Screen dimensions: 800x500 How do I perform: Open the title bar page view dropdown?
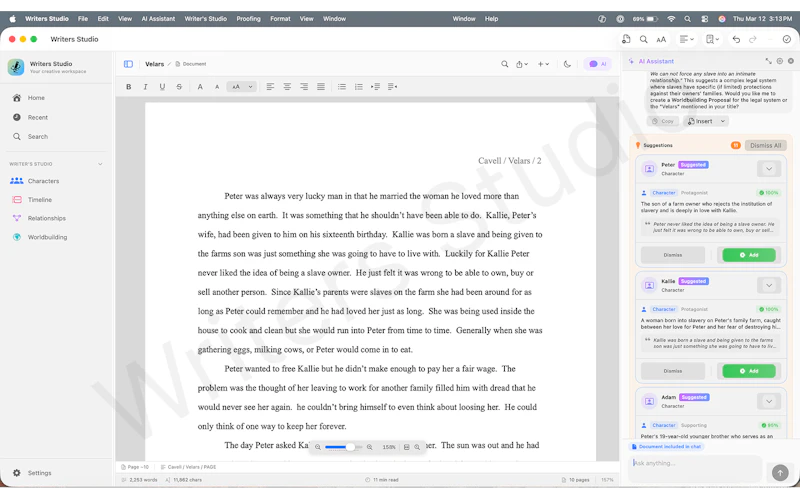[712, 39]
